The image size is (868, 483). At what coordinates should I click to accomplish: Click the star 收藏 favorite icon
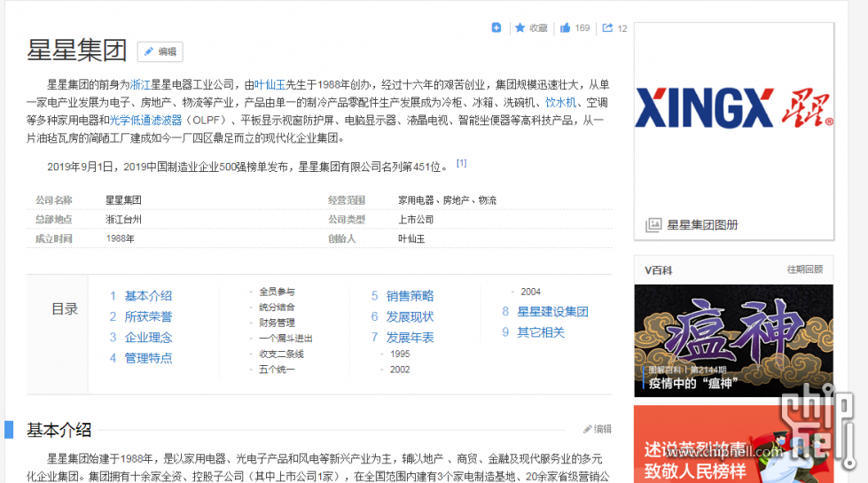520,27
